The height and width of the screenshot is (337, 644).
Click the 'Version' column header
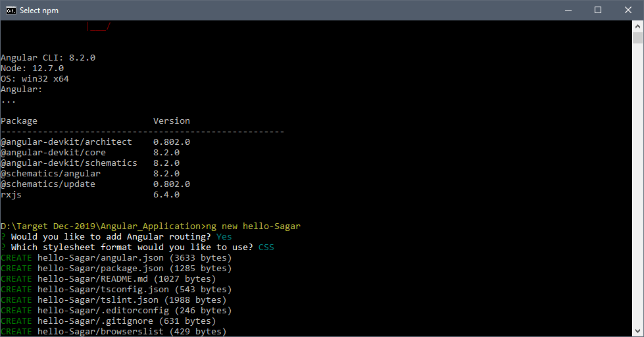pos(172,121)
